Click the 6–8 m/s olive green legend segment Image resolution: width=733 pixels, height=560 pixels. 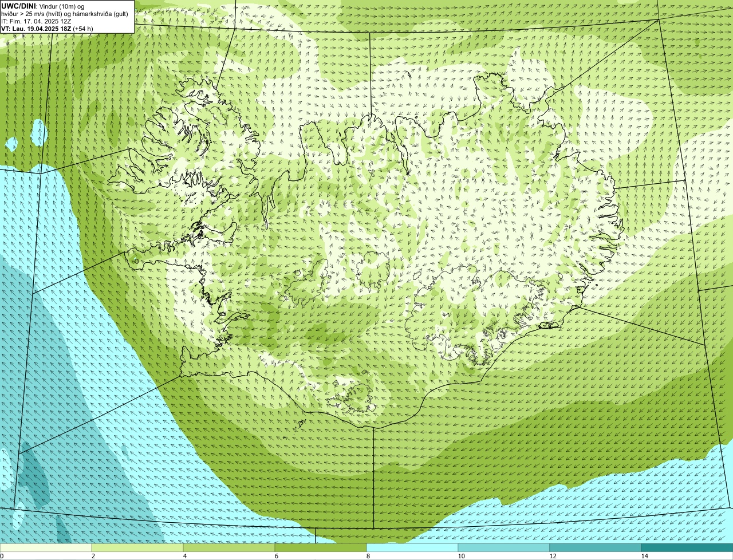321,547
